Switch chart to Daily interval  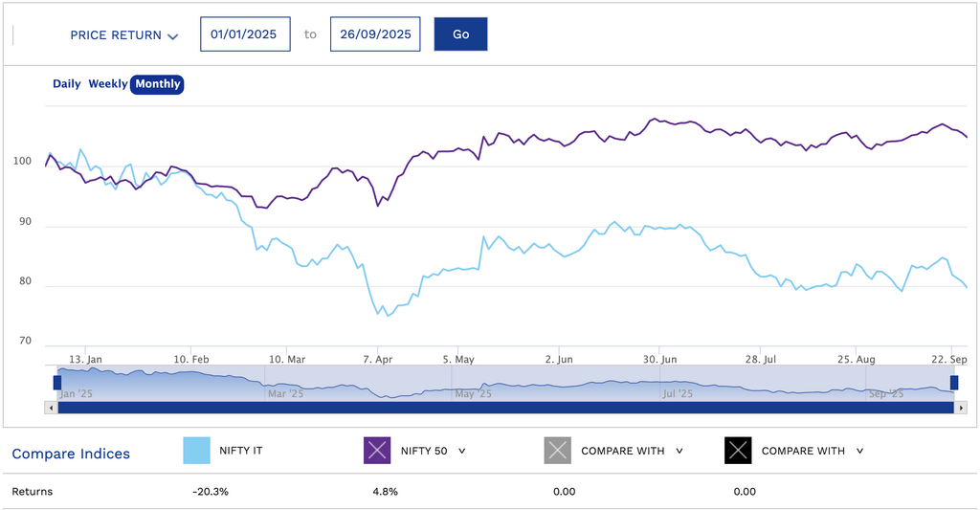tap(67, 84)
